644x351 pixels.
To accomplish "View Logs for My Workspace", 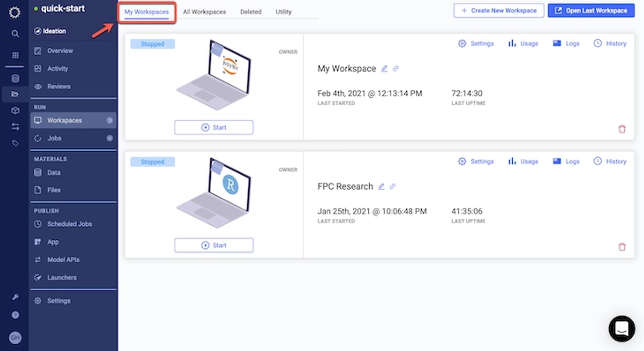I will click(566, 44).
